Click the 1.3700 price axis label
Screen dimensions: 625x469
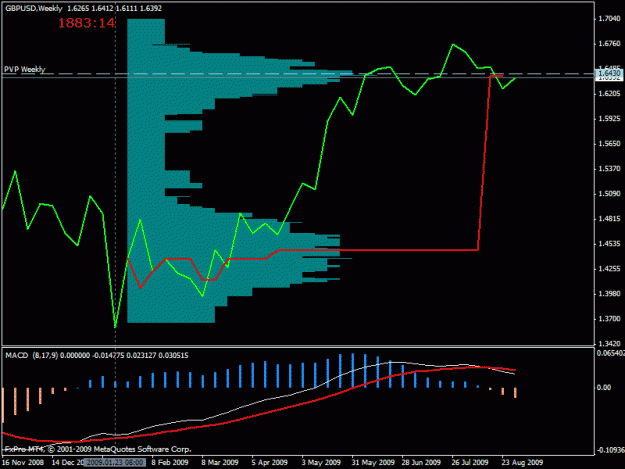(x=609, y=318)
